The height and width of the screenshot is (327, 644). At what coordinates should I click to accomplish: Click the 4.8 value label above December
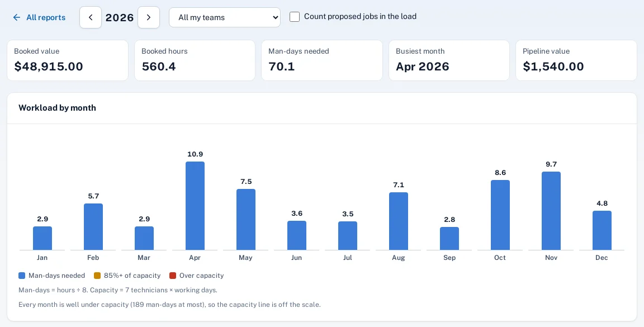[602, 203]
